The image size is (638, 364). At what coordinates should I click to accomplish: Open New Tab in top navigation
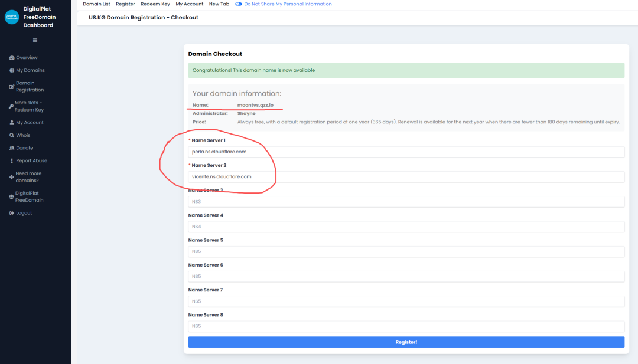point(219,4)
